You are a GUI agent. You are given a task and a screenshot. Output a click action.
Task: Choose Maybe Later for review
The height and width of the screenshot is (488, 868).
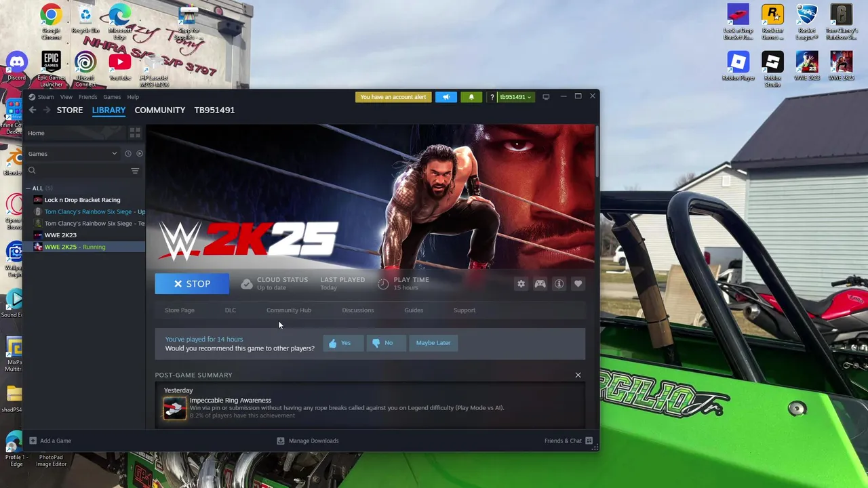click(433, 343)
